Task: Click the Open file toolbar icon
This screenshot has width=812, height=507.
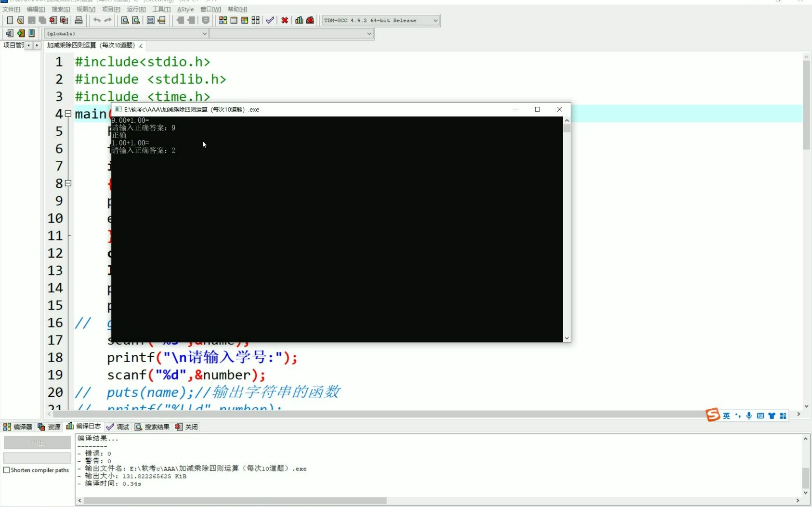Action: tap(20, 20)
